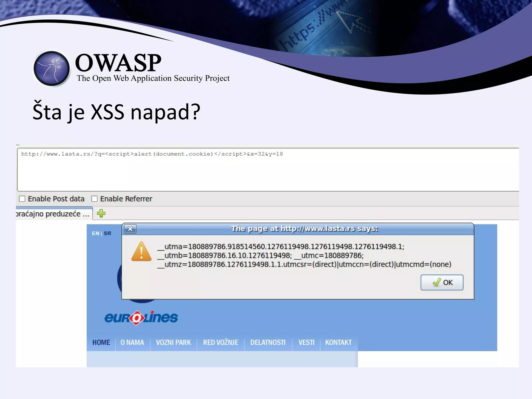Click the warning triangle icon in dialog
532x399 pixels.
click(x=141, y=251)
